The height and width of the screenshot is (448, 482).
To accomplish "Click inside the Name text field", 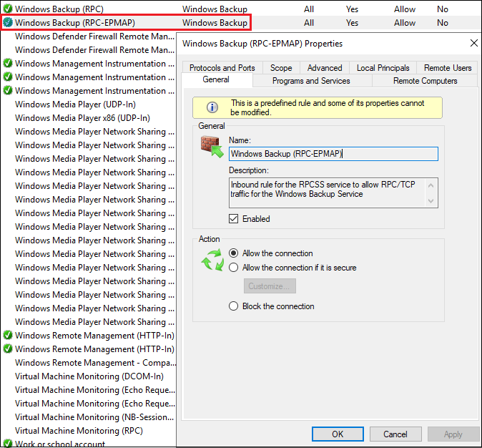I will pos(333,154).
